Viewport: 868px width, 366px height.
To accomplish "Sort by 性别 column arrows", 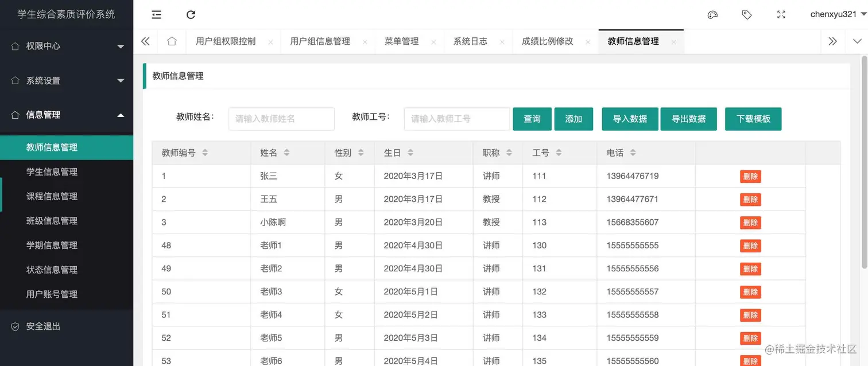I will tap(361, 153).
